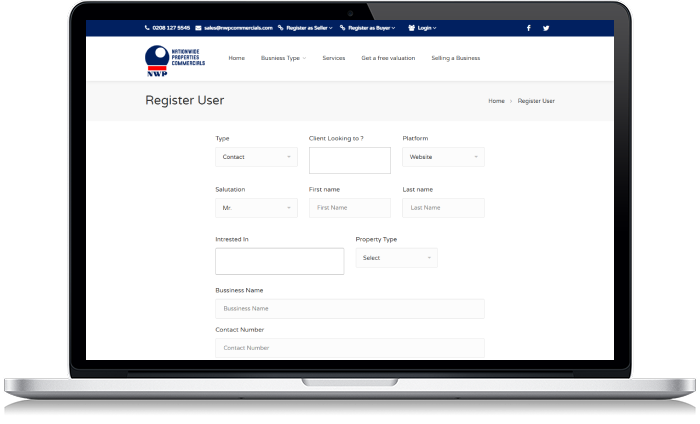Open the Register as Seller dropdown
Viewport: 700px width, 424px height.
(x=306, y=28)
